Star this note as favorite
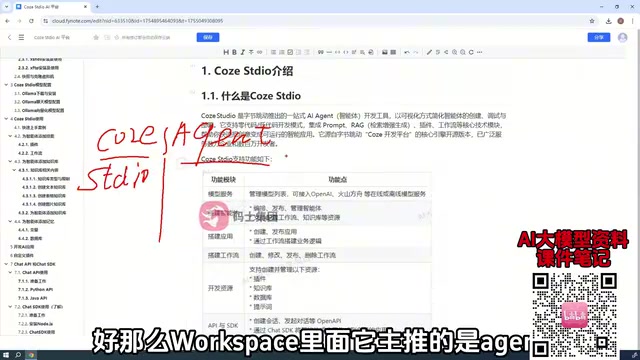Image resolution: width=640 pixels, height=360 pixels. (96, 37)
